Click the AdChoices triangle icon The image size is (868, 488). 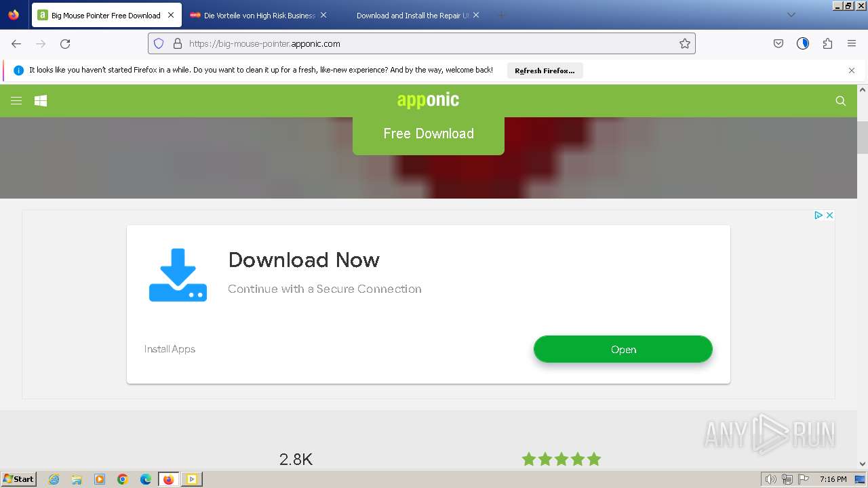[x=818, y=215]
